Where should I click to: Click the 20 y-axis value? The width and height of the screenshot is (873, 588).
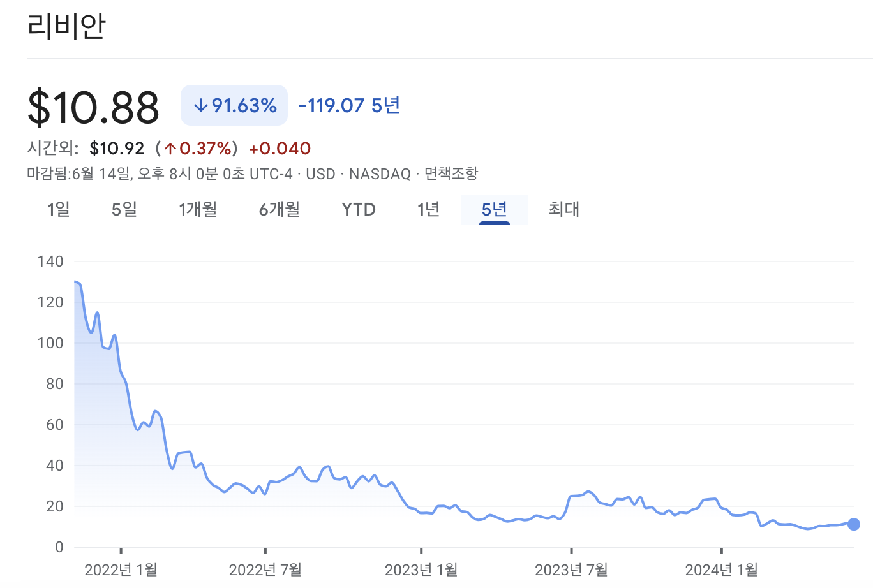55,506
